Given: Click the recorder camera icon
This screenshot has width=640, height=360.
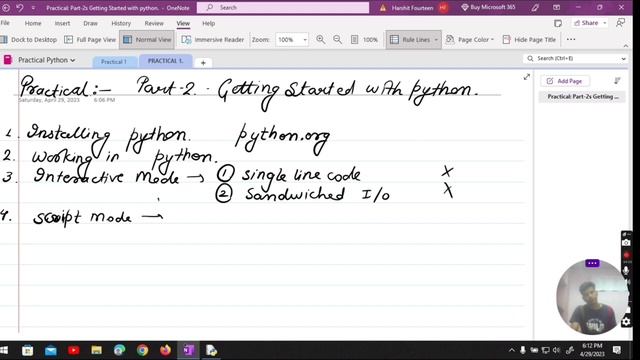Looking at the screenshot, I should [x=626, y=243].
